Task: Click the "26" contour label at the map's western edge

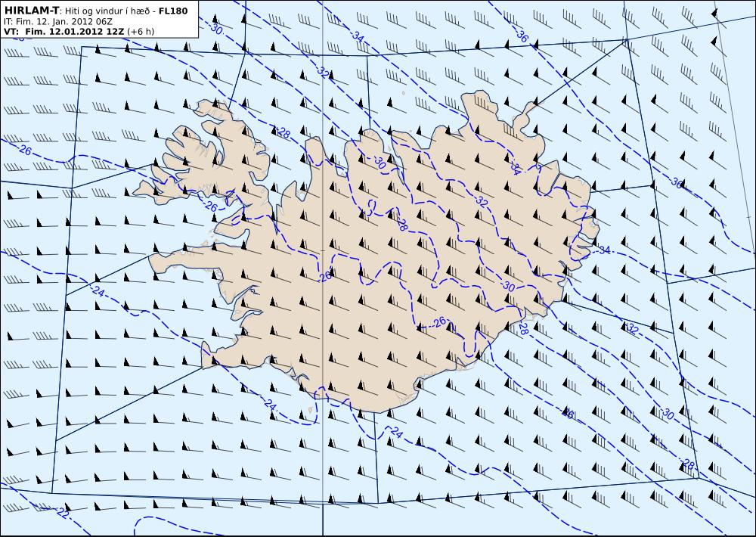Action: tap(25, 151)
